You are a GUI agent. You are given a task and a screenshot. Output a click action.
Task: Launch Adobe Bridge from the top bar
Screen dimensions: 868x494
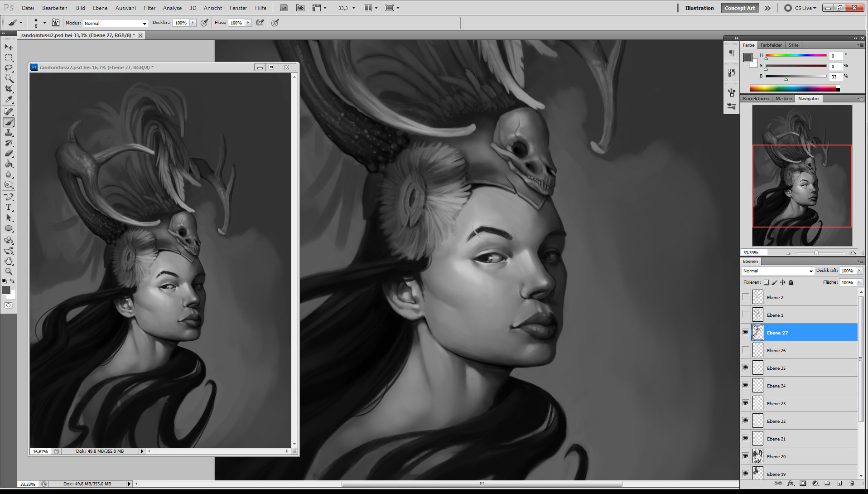click(x=284, y=8)
